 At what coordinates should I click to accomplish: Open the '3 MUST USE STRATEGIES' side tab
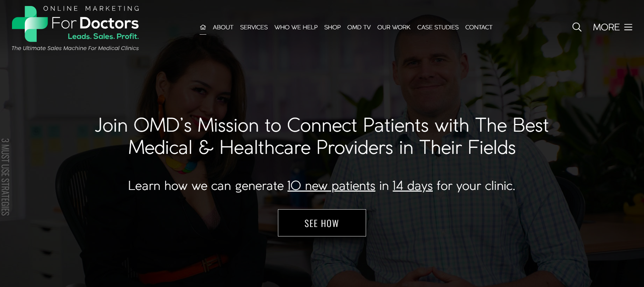(5, 177)
